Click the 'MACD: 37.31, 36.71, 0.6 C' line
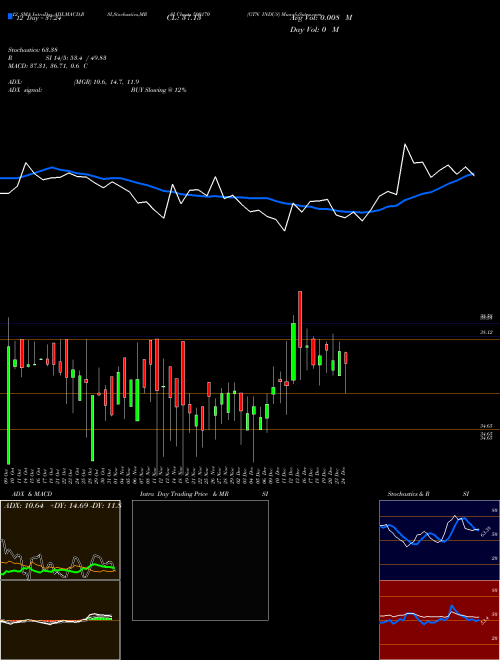Image resolution: width=500 pixels, height=660 pixels. click(48, 66)
